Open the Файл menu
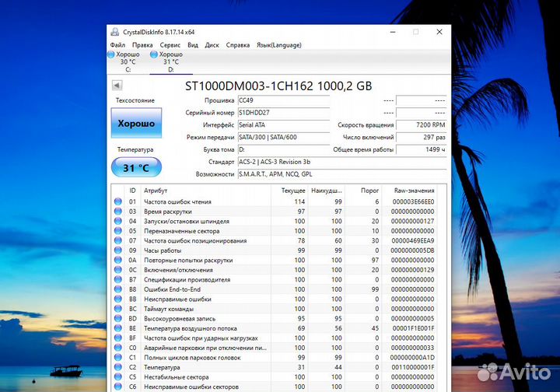 coord(117,45)
